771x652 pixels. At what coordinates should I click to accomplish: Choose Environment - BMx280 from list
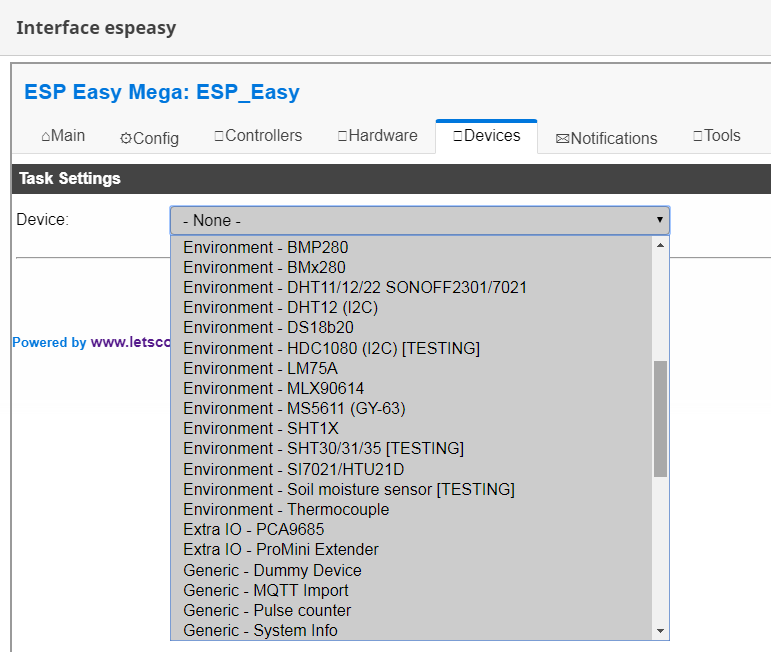[411, 267]
